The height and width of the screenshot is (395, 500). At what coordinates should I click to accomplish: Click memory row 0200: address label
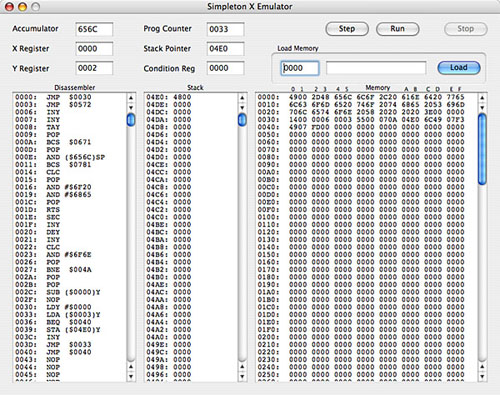pos(268,337)
